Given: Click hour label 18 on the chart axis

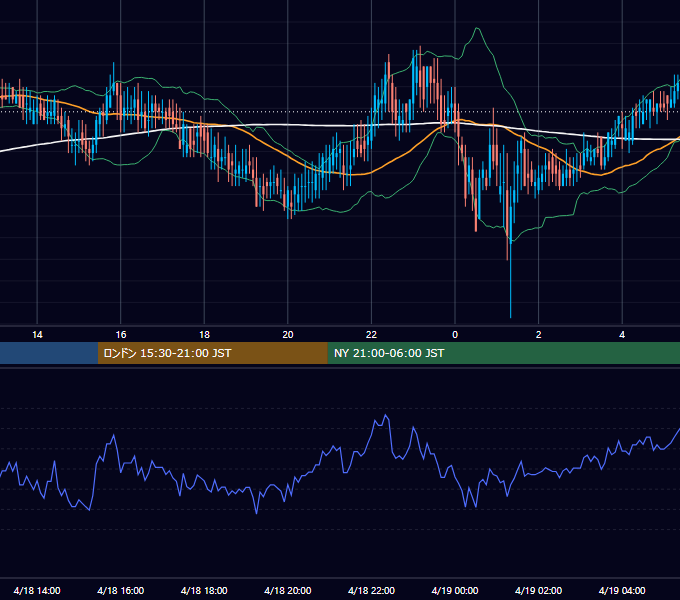Looking at the screenshot, I should tap(204, 335).
